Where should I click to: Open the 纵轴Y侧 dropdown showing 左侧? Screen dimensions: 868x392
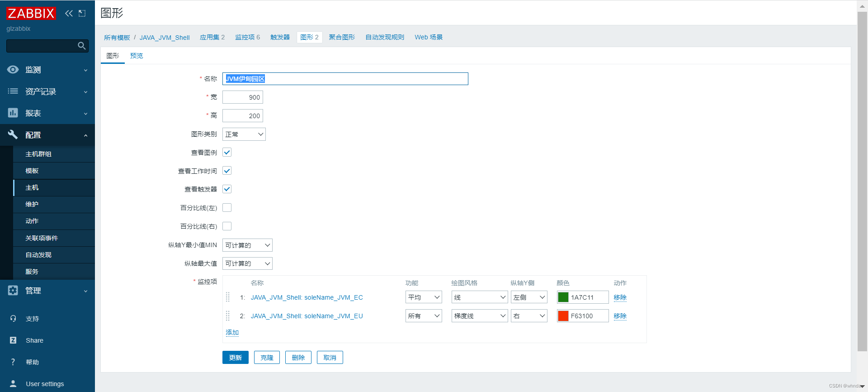click(x=529, y=297)
